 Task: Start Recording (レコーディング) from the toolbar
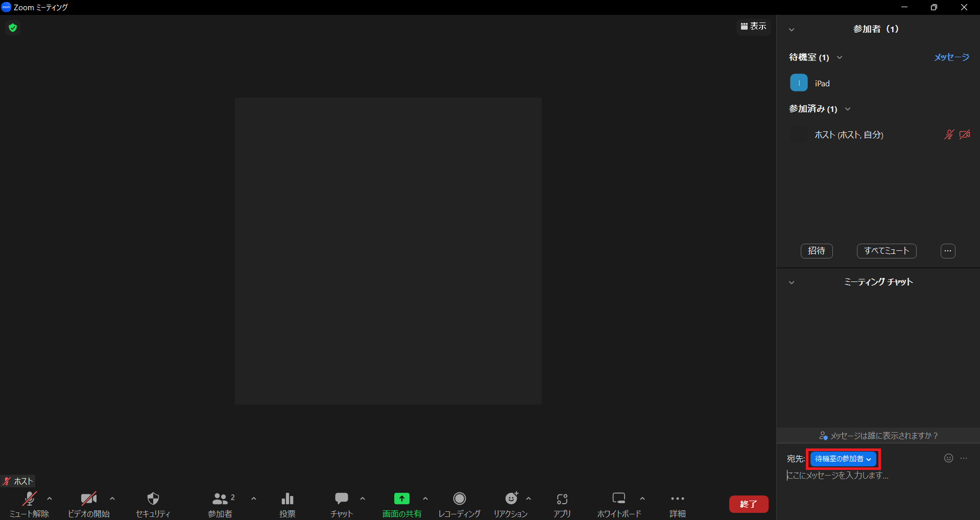pos(459,499)
